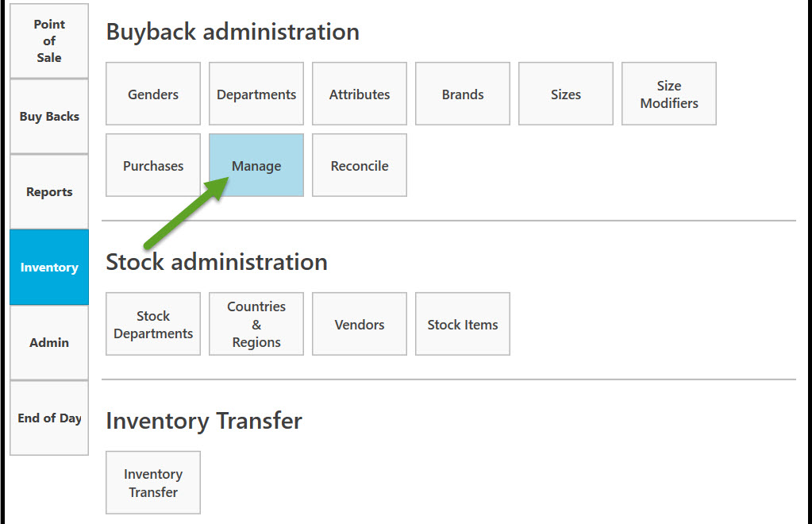Select the Inventory sidebar tab
The height and width of the screenshot is (524, 812).
pos(49,268)
